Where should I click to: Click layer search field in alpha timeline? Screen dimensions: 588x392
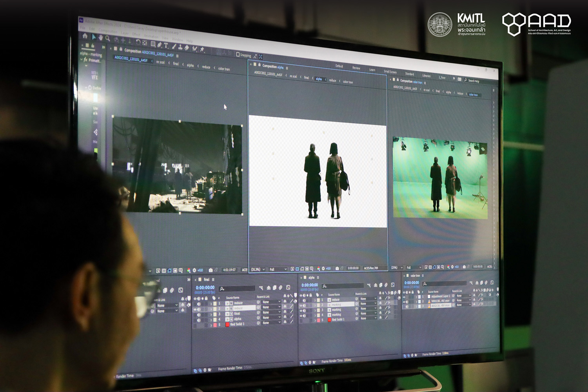click(x=342, y=286)
